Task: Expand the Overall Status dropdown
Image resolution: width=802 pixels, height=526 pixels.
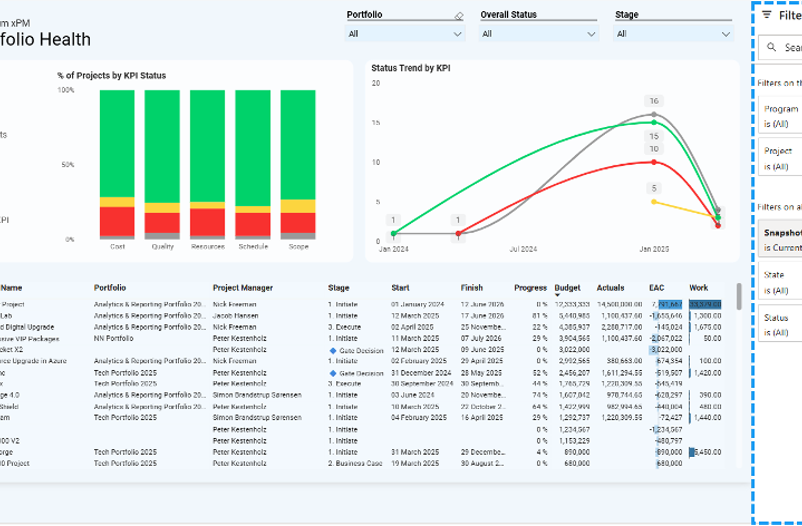Action: [592, 34]
